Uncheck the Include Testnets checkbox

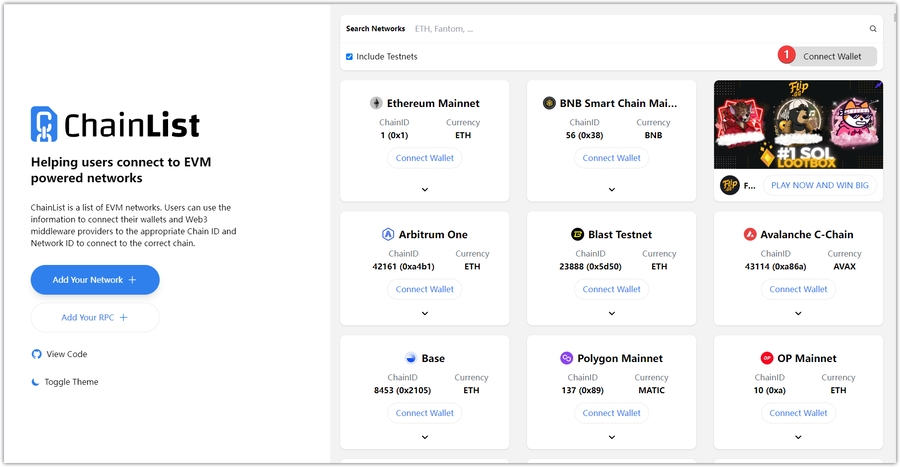(349, 57)
